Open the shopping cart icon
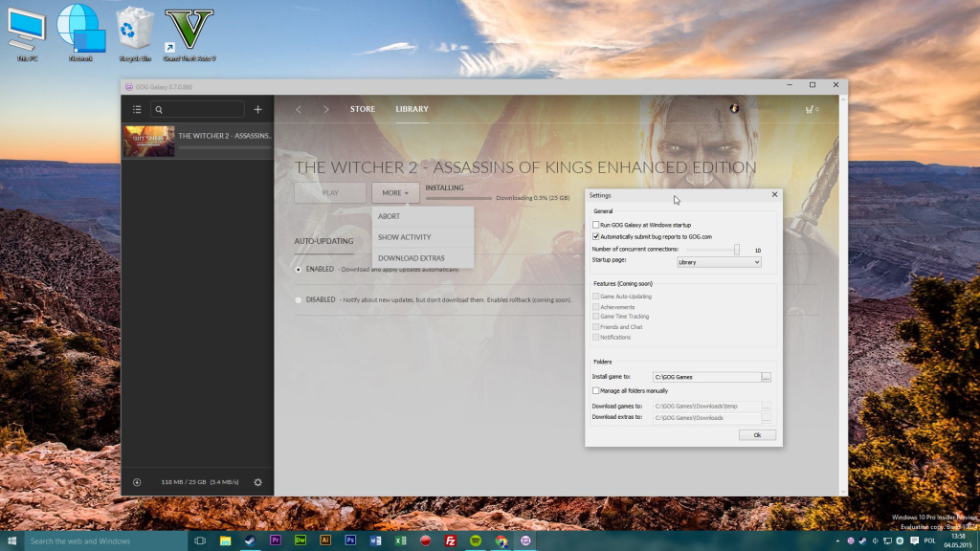This screenshot has width=980, height=551. [x=810, y=110]
